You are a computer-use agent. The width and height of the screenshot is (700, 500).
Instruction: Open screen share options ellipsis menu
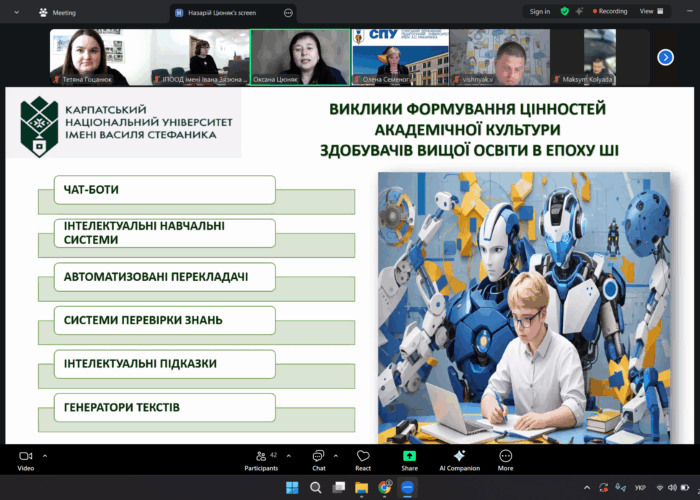(288, 13)
